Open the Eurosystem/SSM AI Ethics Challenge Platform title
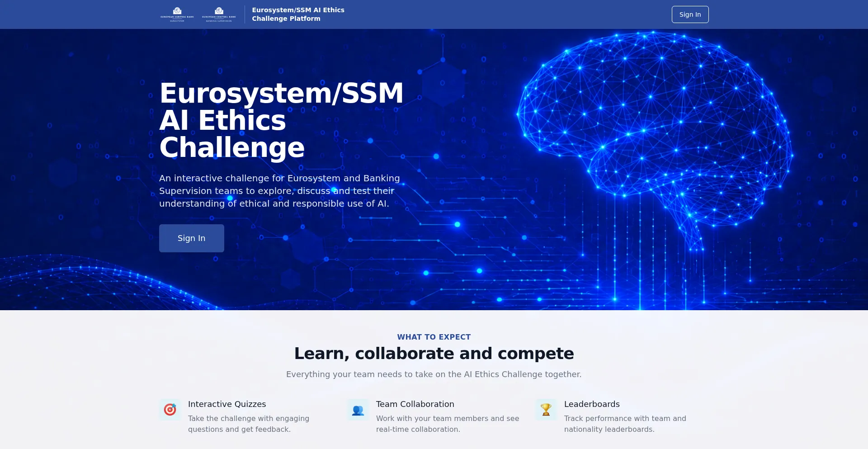868x449 pixels. tap(298, 14)
